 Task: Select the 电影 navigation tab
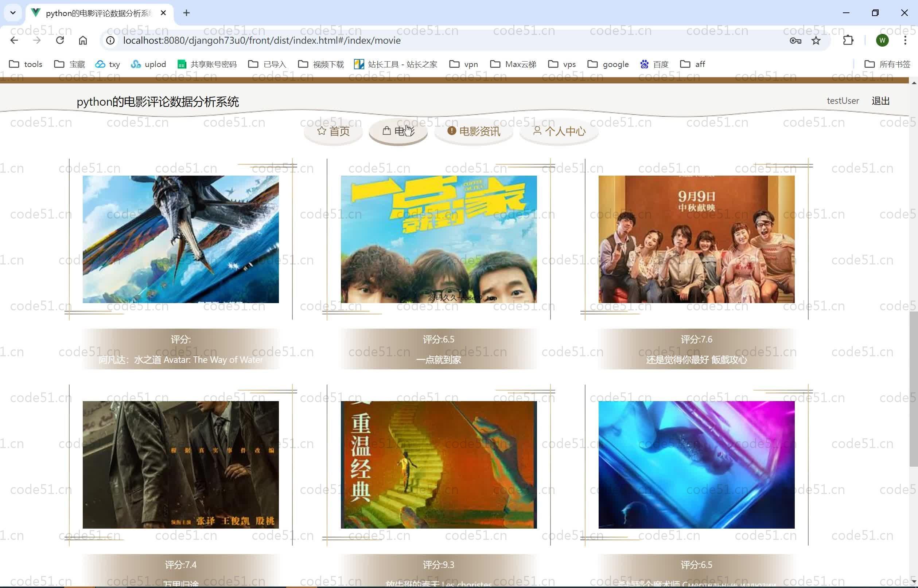point(398,132)
